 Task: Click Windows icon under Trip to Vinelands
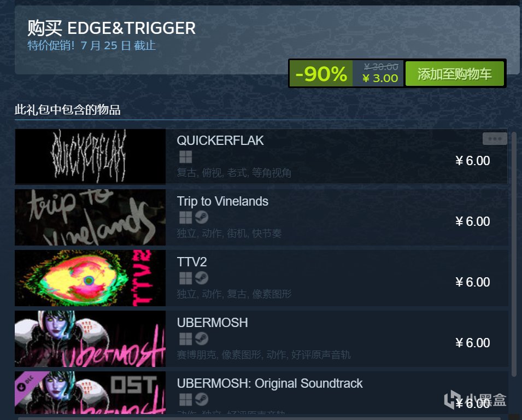pos(185,218)
